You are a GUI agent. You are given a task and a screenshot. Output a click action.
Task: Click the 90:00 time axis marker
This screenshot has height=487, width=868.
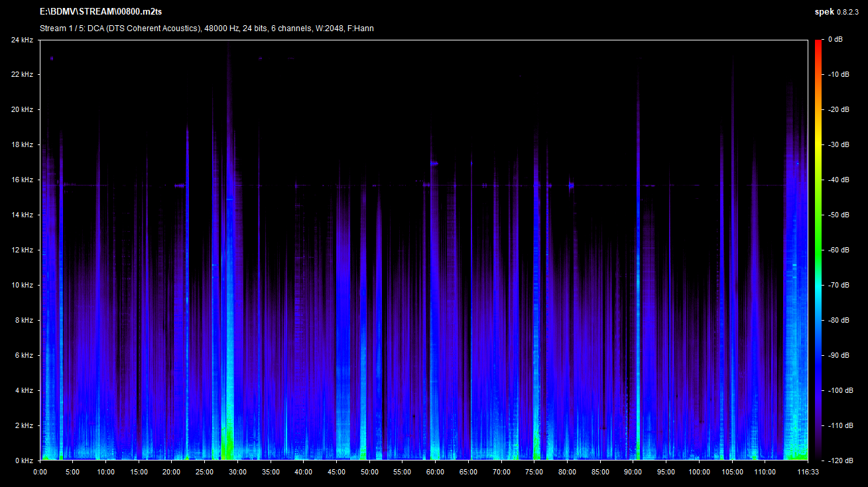point(633,472)
